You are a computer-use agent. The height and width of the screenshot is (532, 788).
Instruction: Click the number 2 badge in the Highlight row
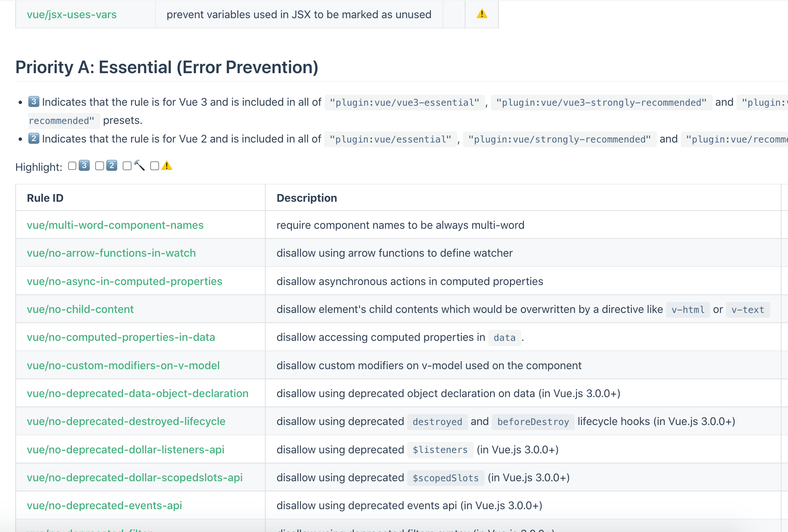click(112, 166)
